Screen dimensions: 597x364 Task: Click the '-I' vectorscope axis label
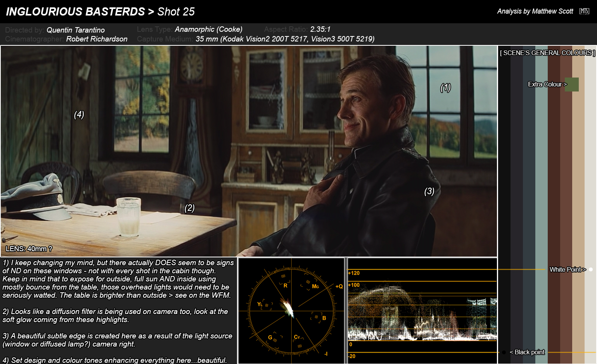click(326, 354)
